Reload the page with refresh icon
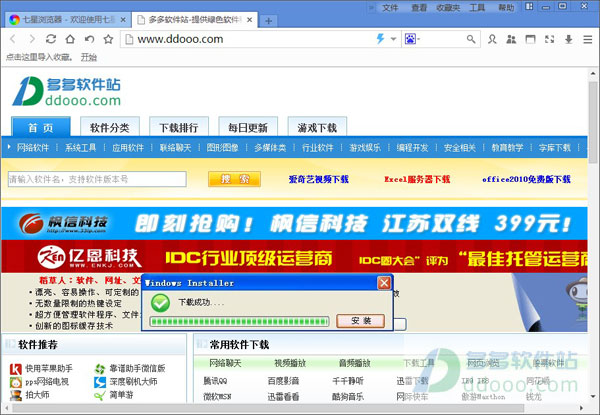The image size is (600, 415). [x=51, y=39]
